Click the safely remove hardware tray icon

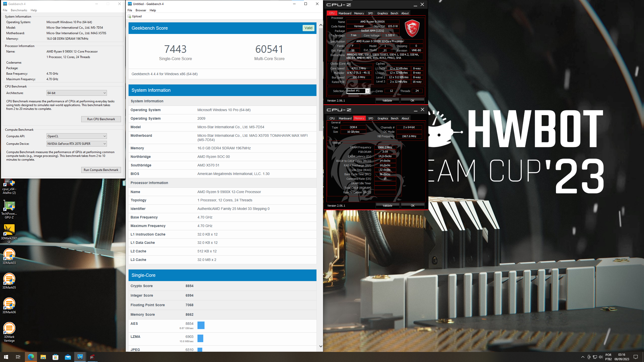click(589, 357)
